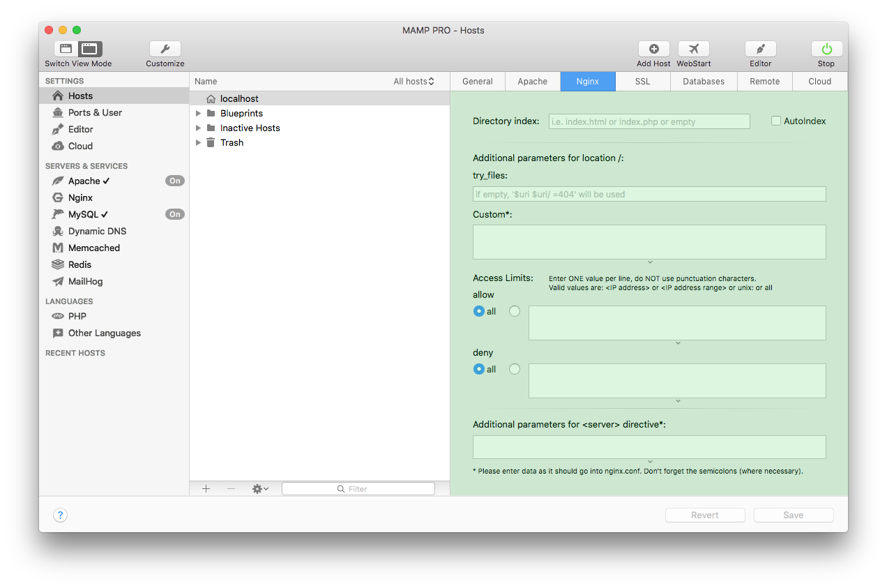This screenshot has width=887, height=588.
Task: Choose custom deny list radio button
Action: pos(514,369)
